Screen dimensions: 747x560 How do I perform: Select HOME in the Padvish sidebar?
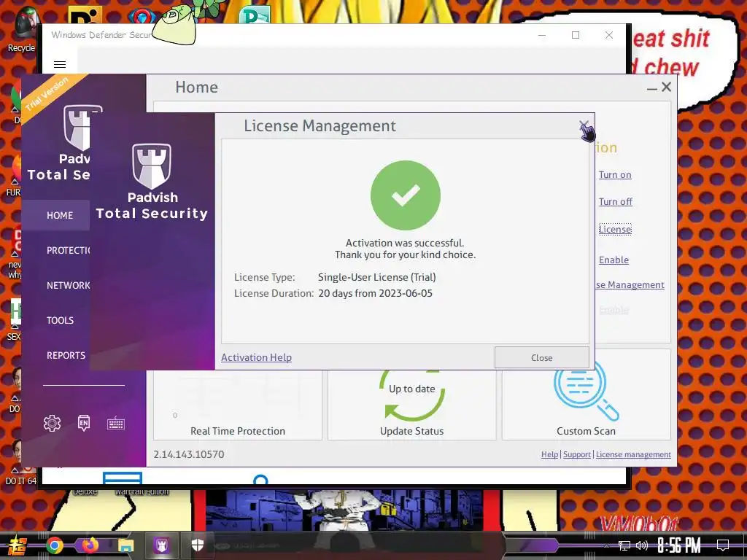60,215
